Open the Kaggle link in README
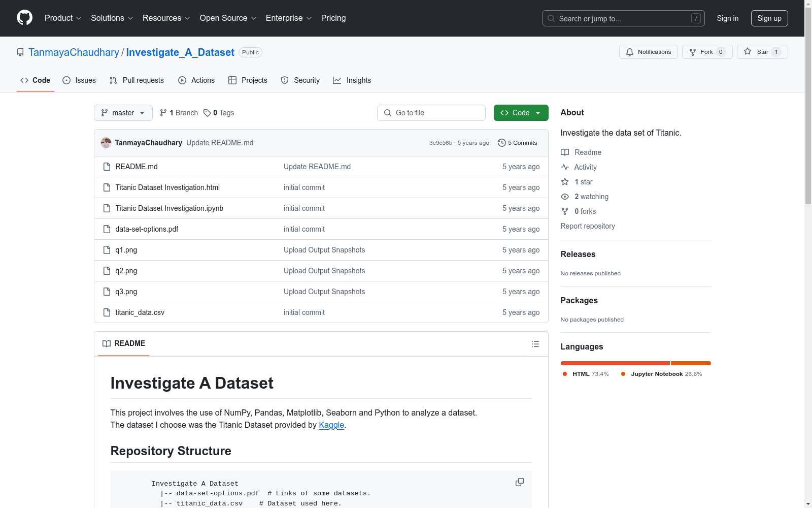Screen dimensions: 812x508 click(331, 425)
